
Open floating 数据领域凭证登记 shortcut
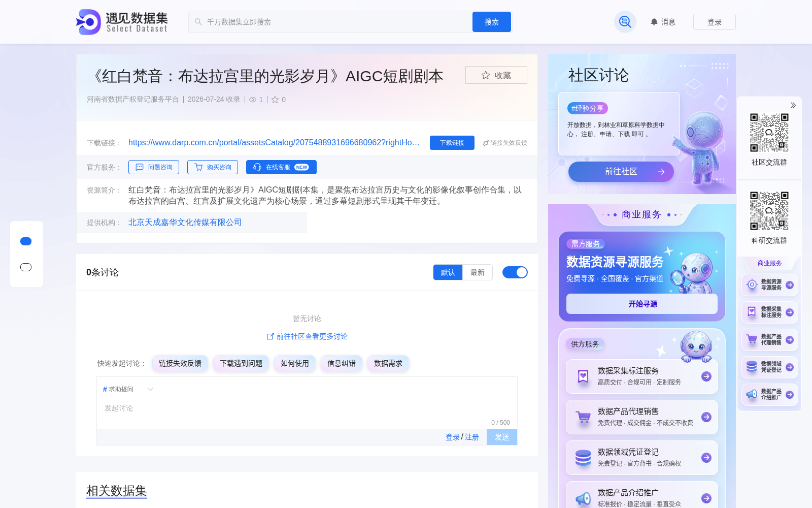point(770,367)
